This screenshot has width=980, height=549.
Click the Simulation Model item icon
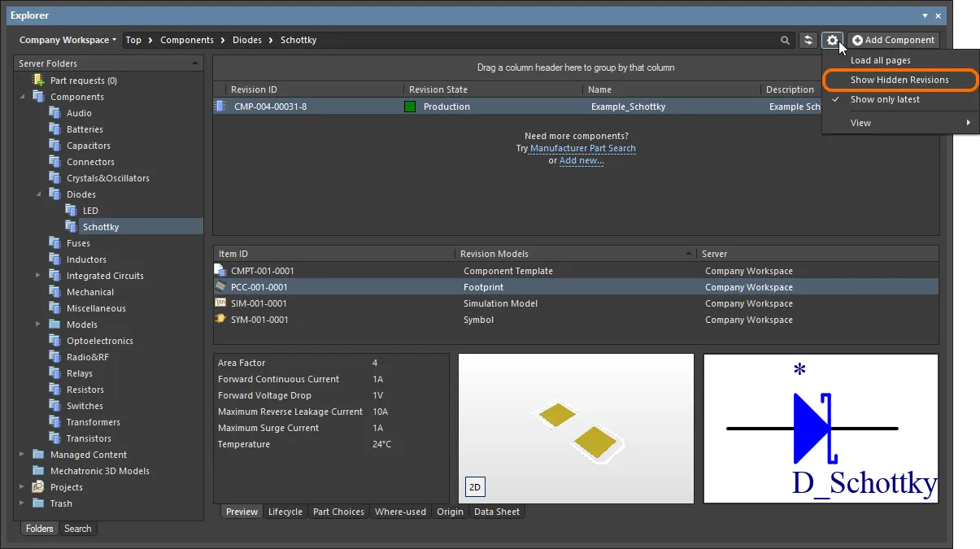click(x=220, y=303)
